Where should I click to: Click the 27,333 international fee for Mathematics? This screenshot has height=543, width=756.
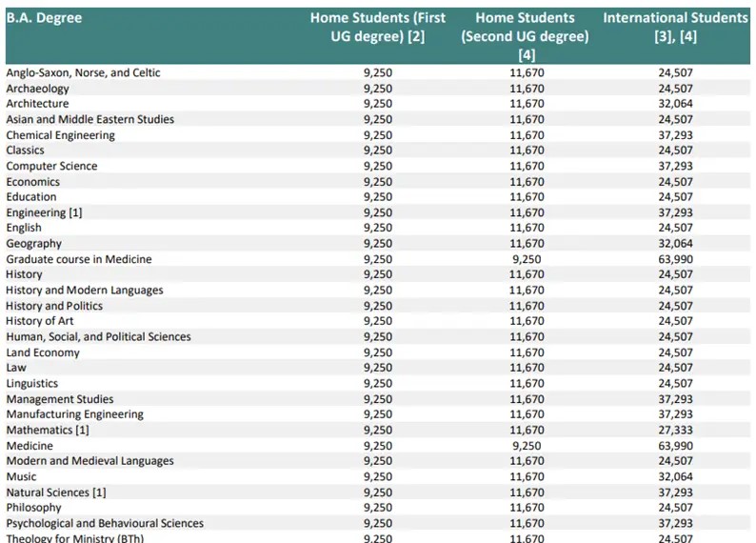coord(675,431)
